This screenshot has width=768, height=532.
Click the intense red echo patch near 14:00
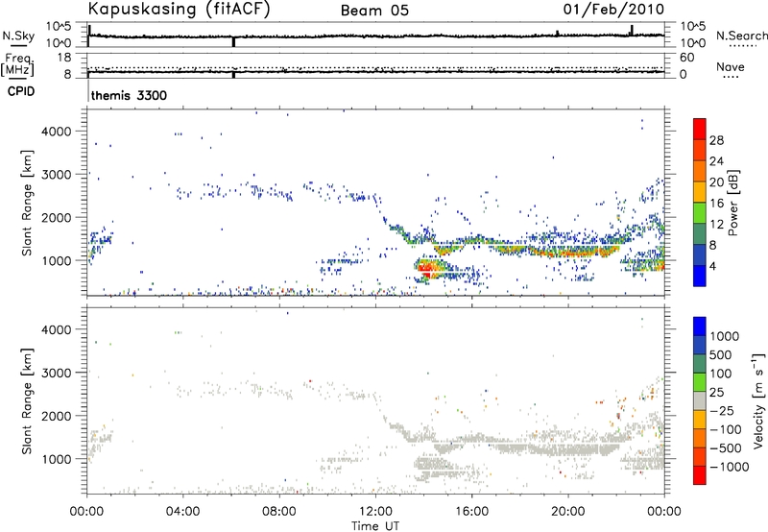426,269
